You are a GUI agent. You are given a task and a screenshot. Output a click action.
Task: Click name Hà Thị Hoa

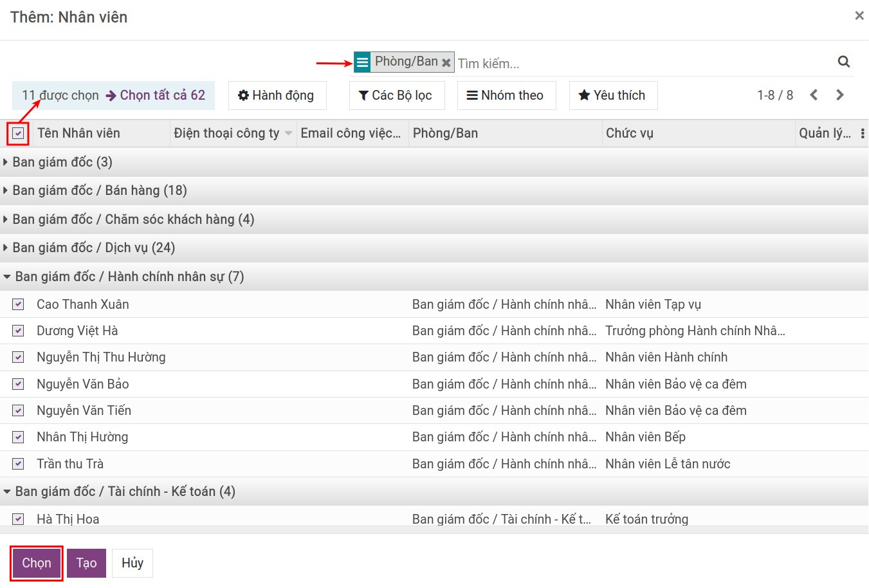[x=68, y=519]
